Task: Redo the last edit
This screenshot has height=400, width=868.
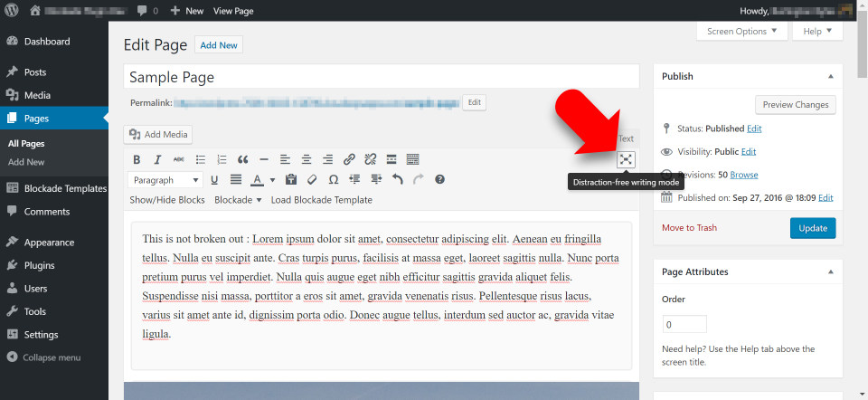Action: (x=419, y=179)
